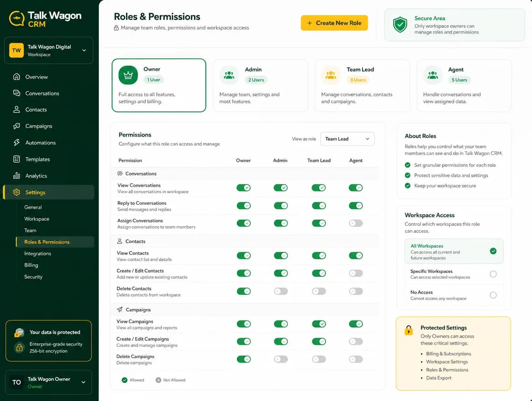
Task: Click 'Protect sensitive data and settings' text
Action: pos(451,175)
